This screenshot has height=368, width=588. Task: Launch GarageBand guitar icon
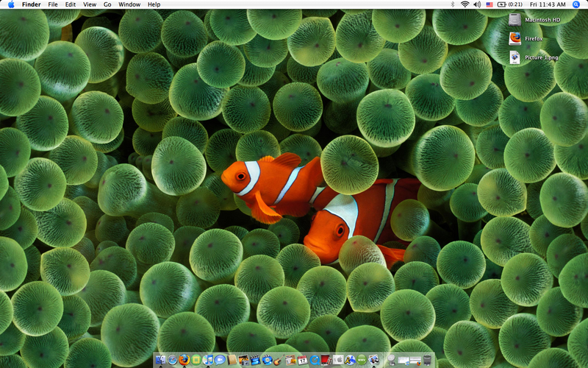click(279, 360)
